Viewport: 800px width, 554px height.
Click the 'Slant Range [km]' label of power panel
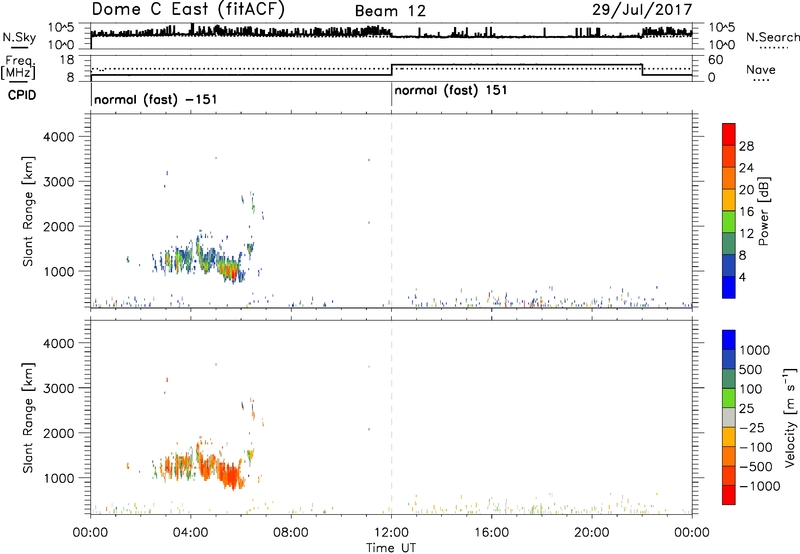coord(28,211)
